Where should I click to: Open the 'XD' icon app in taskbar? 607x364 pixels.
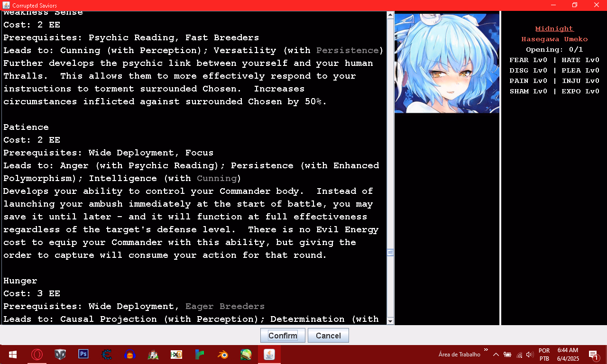point(176,355)
